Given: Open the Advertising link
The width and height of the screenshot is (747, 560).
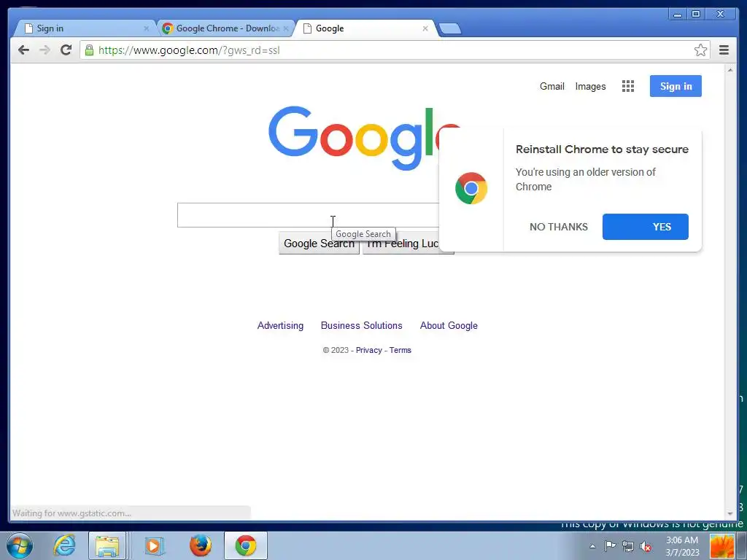Looking at the screenshot, I should [280, 326].
